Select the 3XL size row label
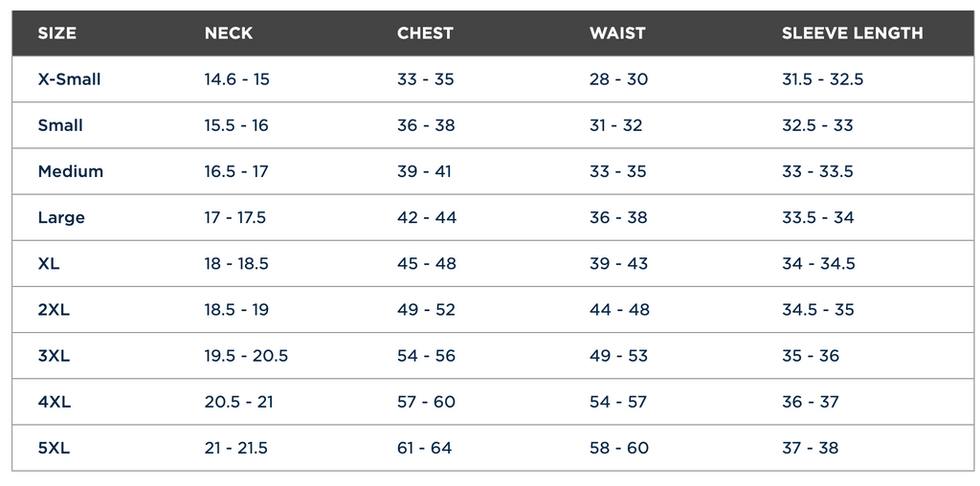This screenshot has height=486, width=980. (54, 356)
